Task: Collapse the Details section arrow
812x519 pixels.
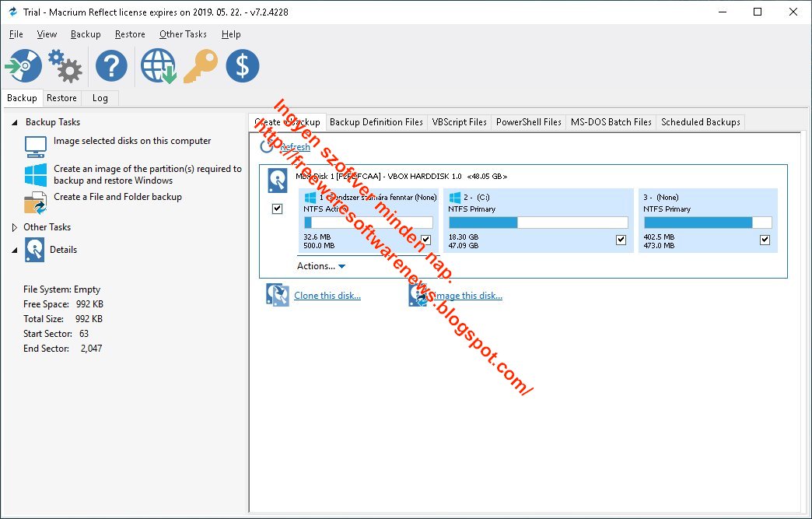Action: pyautogui.click(x=15, y=251)
